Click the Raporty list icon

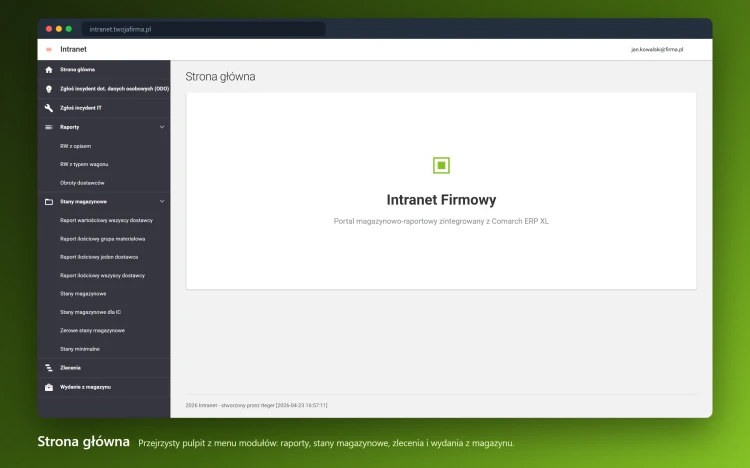click(x=49, y=127)
